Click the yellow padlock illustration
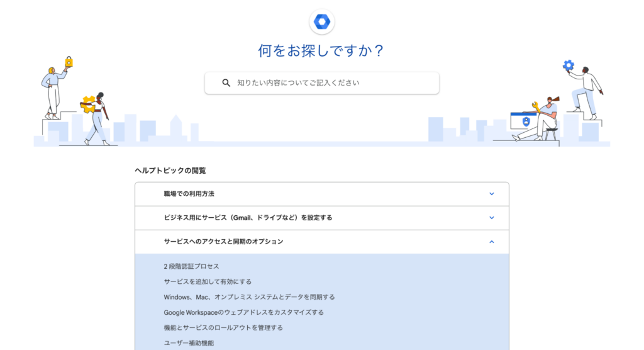The width and height of the screenshot is (644, 350). click(x=69, y=62)
